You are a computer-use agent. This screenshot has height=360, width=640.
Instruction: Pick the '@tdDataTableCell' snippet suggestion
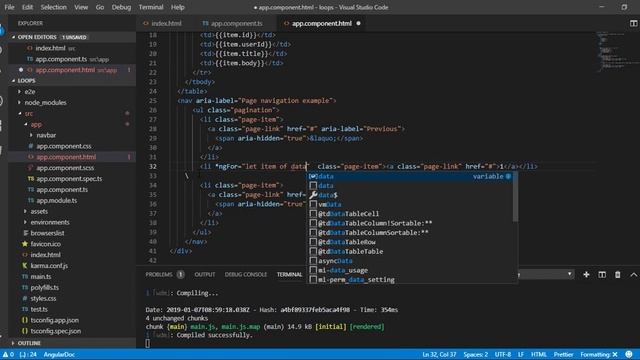410,214
